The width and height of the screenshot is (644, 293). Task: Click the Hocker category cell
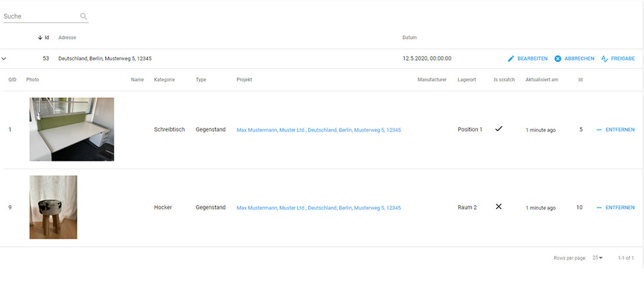163,208
